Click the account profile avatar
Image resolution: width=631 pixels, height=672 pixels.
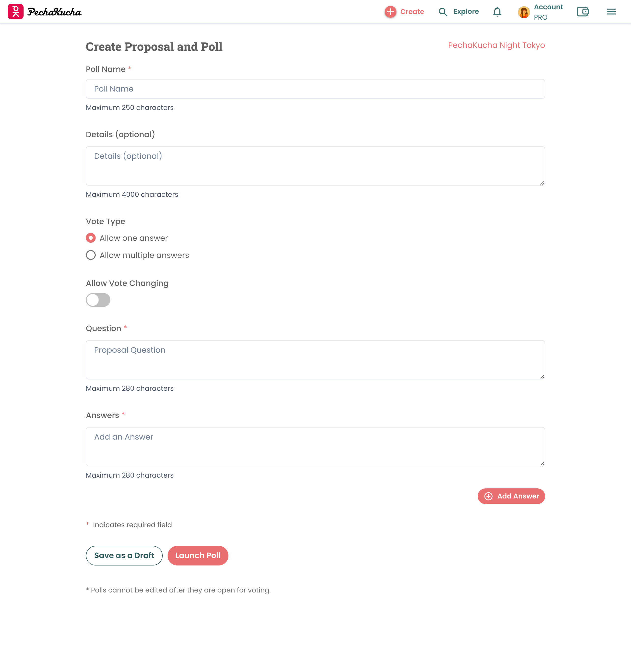coord(524,12)
